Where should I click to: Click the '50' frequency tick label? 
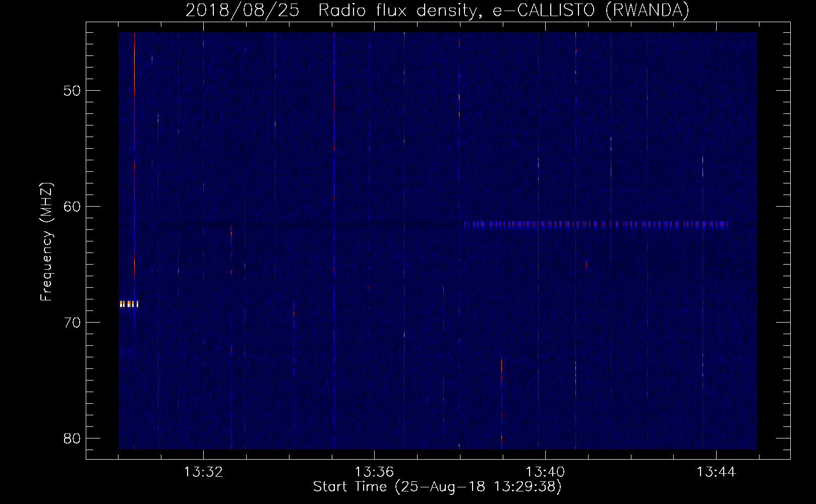72,91
